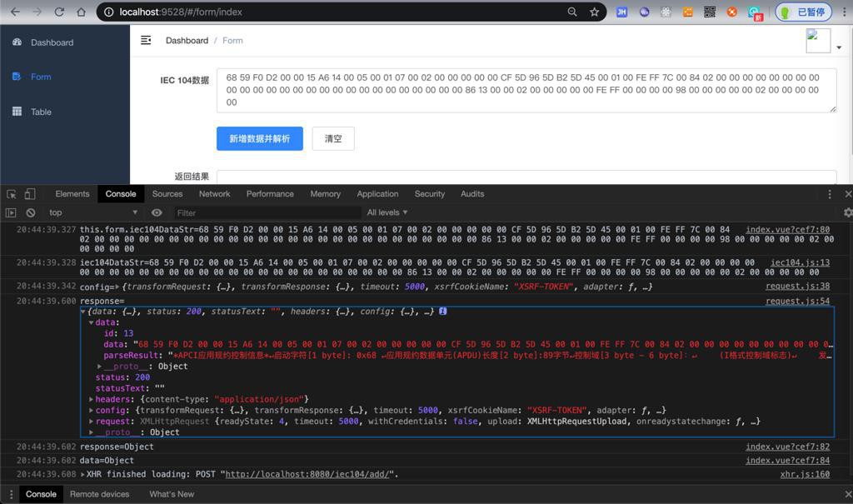
Task: Switch to the Security tab
Action: (429, 194)
